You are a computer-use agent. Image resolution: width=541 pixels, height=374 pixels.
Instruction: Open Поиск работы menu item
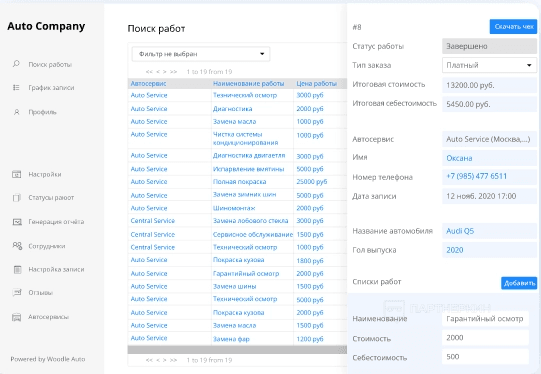50,65
